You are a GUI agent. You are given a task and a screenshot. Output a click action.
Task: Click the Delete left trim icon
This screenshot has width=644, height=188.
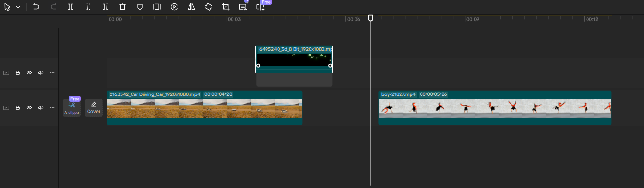(88, 7)
